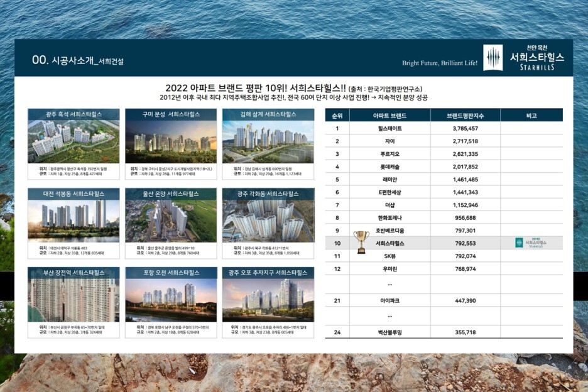The height and width of the screenshot is (392, 588).
Task: Select the 서희스타힐스 brand cell in table
Action: (389, 243)
